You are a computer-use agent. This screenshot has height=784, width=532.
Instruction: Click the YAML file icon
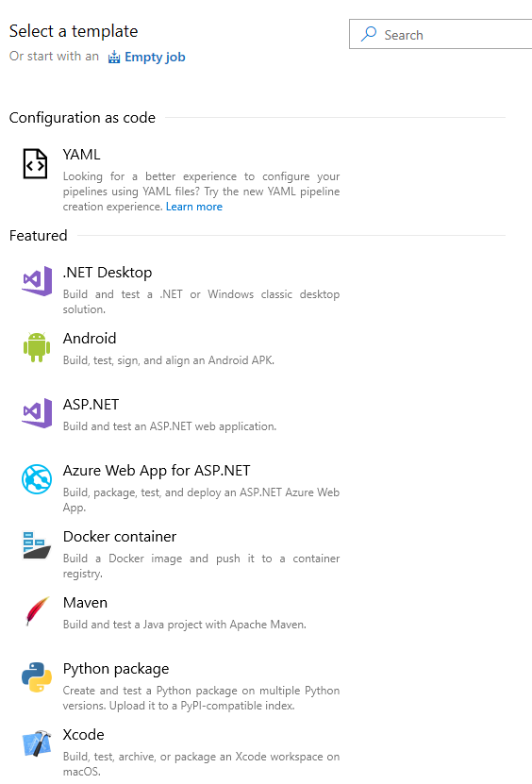pos(36,163)
